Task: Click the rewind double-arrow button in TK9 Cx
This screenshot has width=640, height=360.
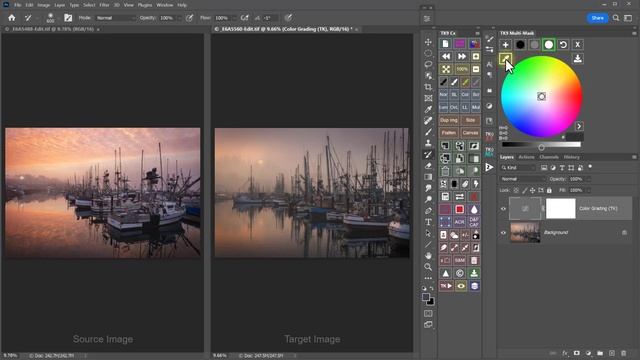Action: [446, 56]
